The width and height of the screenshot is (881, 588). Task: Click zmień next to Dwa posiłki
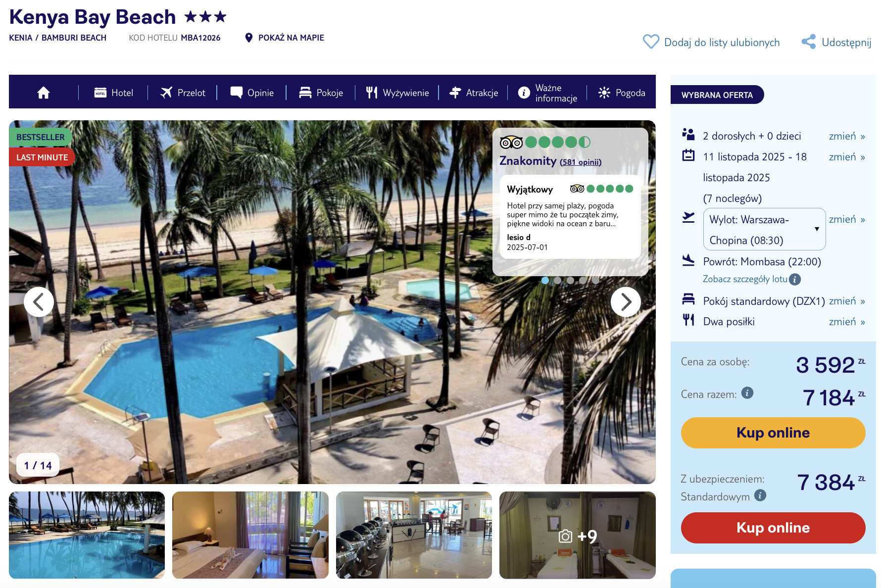click(847, 322)
